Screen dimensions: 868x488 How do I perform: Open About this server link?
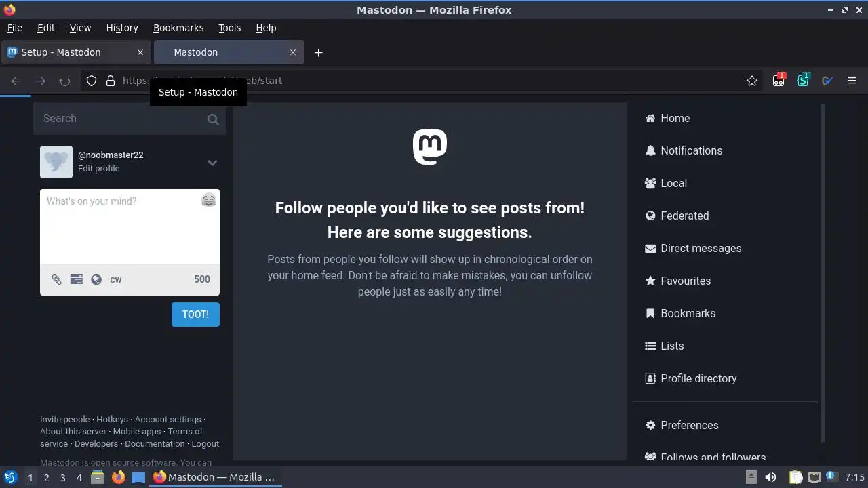click(x=73, y=432)
